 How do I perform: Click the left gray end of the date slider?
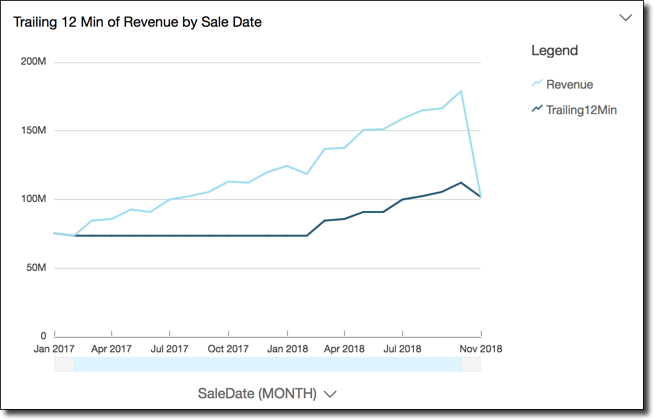tap(63, 365)
